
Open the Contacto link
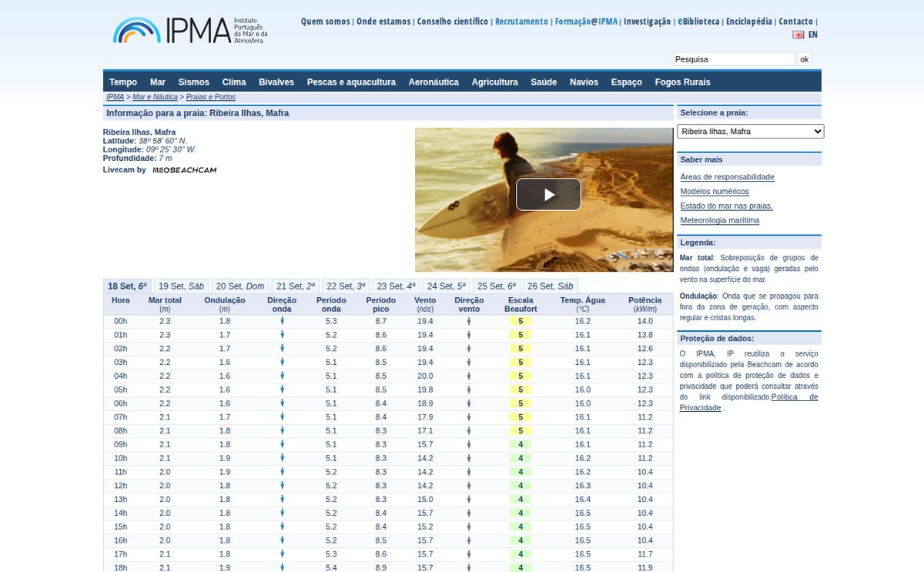click(795, 22)
